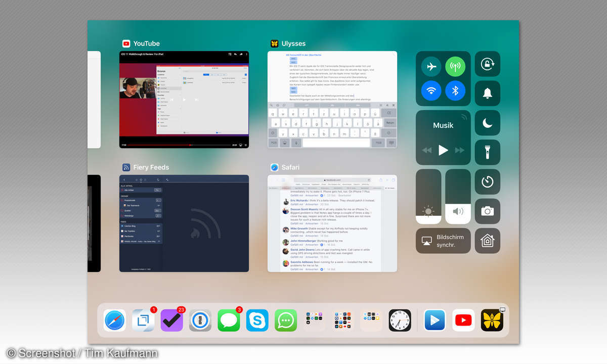Viewport: 607px width, 364px height.
Task: Switch to the Ulysses app card
Action: pyautogui.click(x=332, y=100)
